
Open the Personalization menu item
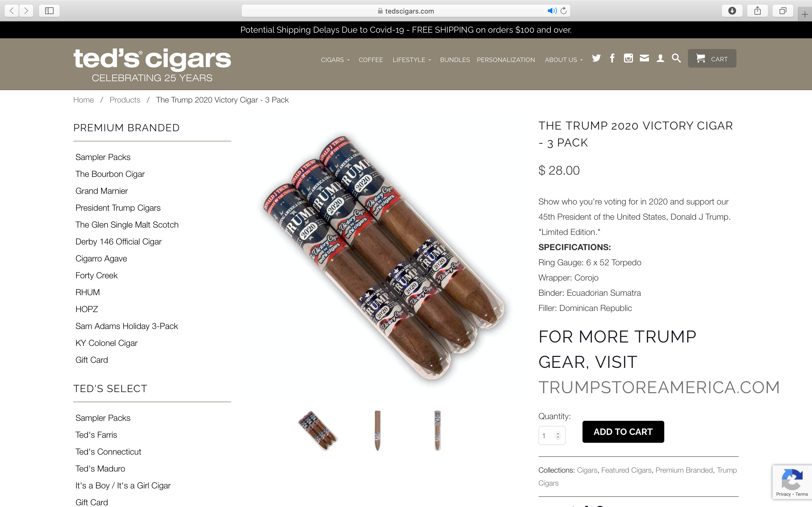tap(506, 60)
